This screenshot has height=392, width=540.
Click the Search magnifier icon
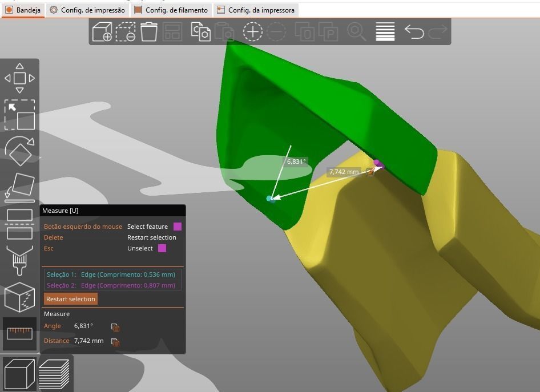click(x=356, y=31)
